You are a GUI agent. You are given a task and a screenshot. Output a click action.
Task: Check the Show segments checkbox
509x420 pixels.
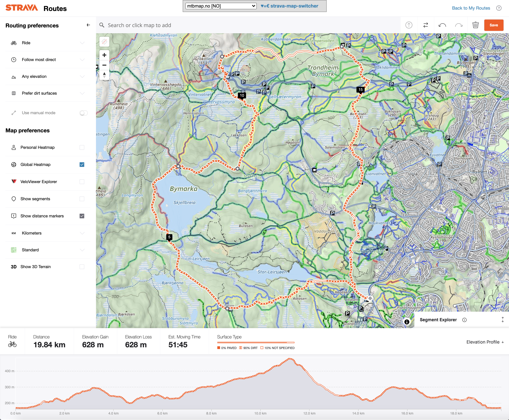tap(82, 199)
